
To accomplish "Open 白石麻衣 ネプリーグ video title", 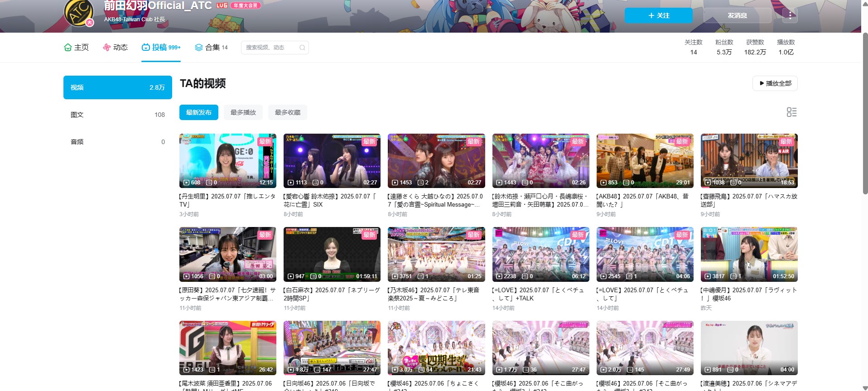I will tap(332, 294).
